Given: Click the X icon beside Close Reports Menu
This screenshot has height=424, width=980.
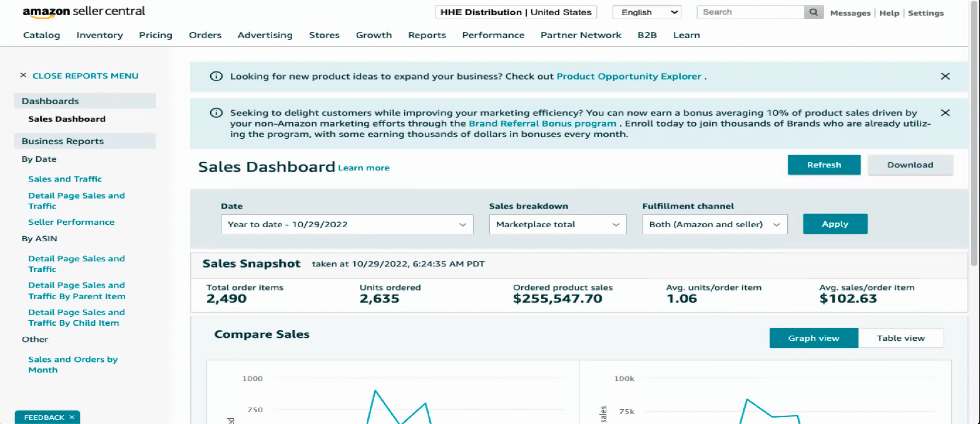Looking at the screenshot, I should click(x=23, y=75).
